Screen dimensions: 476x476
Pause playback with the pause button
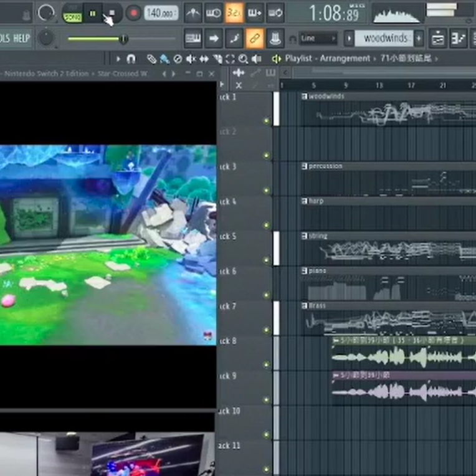click(93, 13)
